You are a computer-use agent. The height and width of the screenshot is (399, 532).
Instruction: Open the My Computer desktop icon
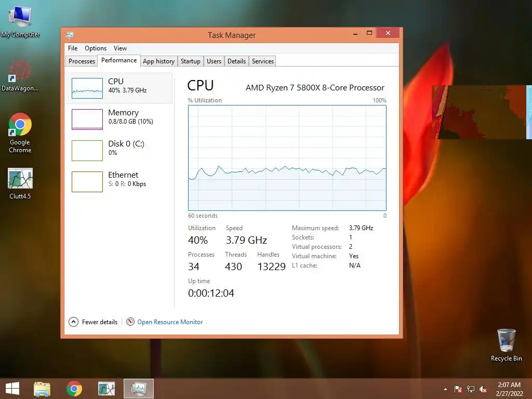click(20, 21)
